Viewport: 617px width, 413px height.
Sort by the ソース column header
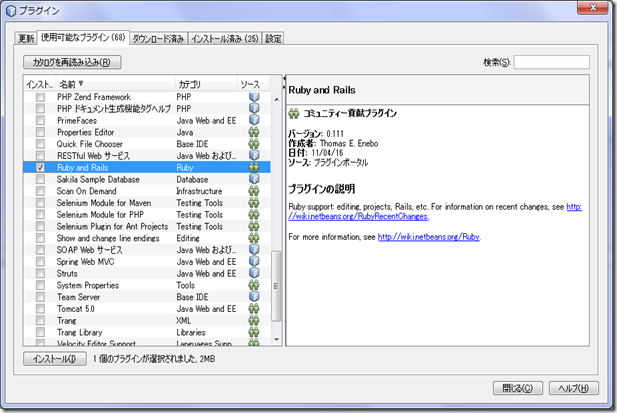pos(253,84)
